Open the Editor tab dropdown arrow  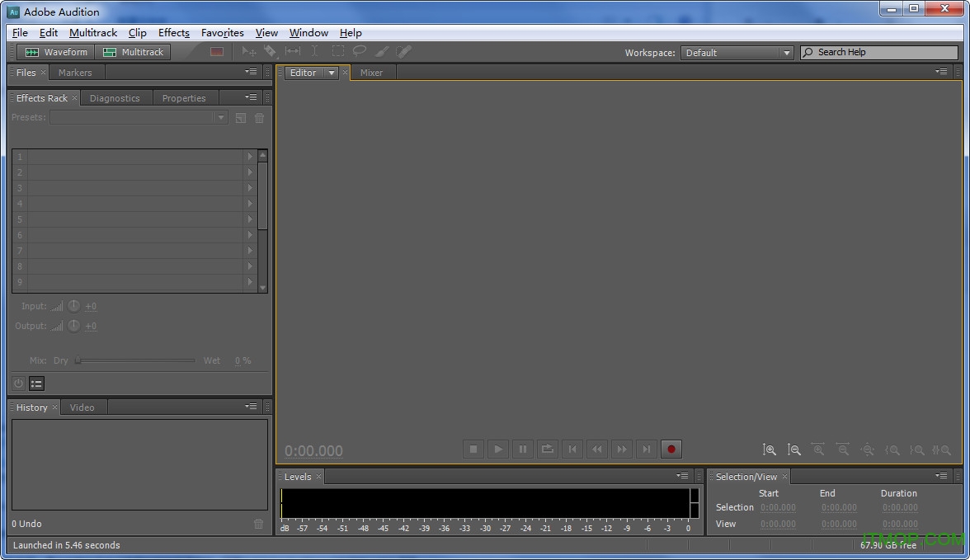[331, 73]
